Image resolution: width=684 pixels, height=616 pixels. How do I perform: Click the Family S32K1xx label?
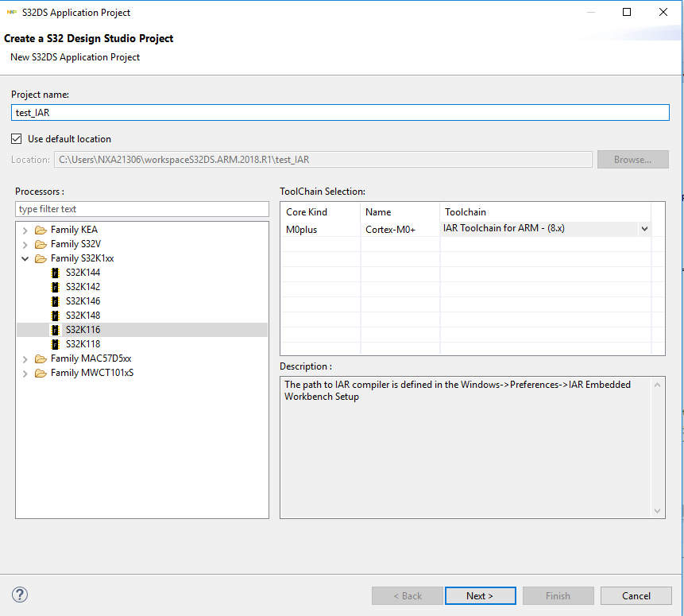[x=82, y=258]
